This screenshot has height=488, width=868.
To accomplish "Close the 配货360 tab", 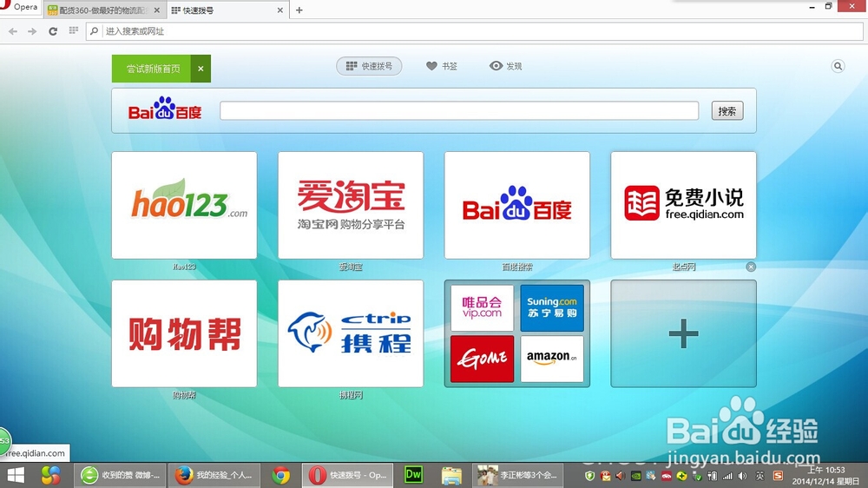I will click(x=156, y=10).
